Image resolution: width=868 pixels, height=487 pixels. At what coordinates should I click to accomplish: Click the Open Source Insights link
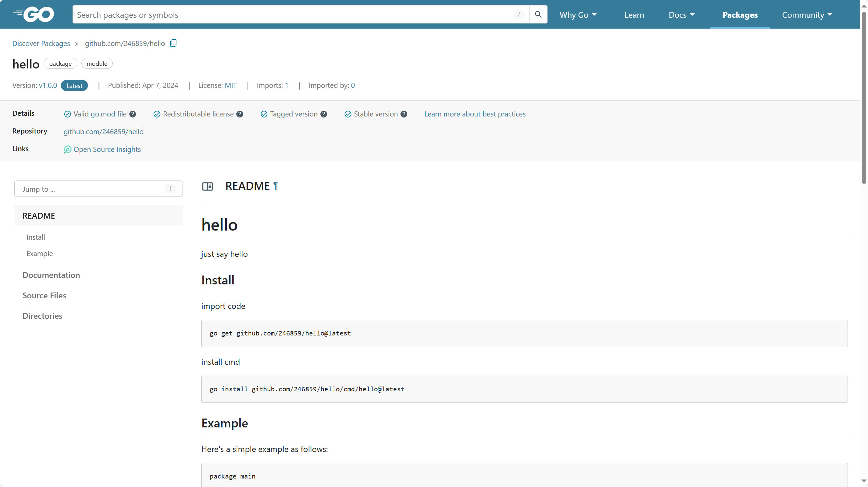107,150
